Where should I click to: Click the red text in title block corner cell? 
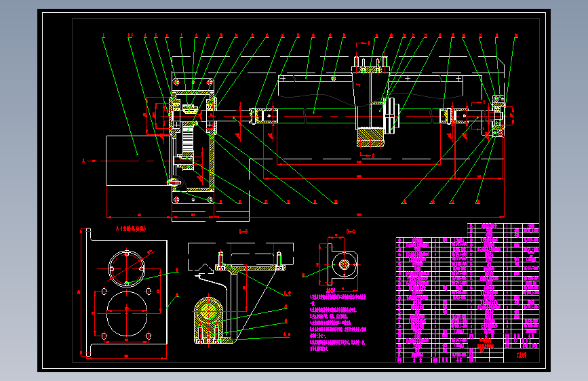tap(521, 355)
